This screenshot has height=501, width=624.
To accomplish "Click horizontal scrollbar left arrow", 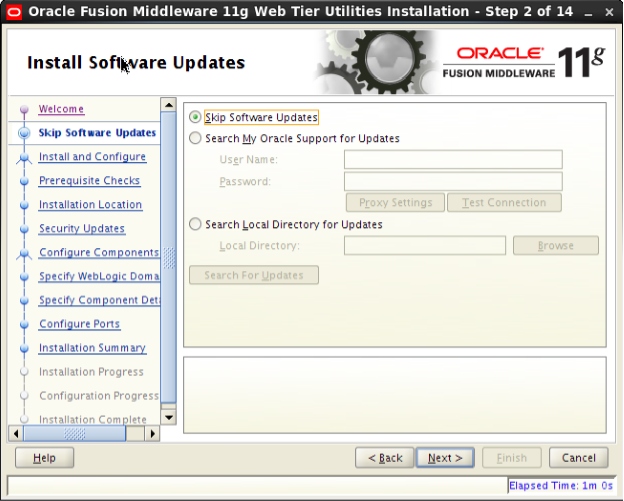I will pos(16,433).
